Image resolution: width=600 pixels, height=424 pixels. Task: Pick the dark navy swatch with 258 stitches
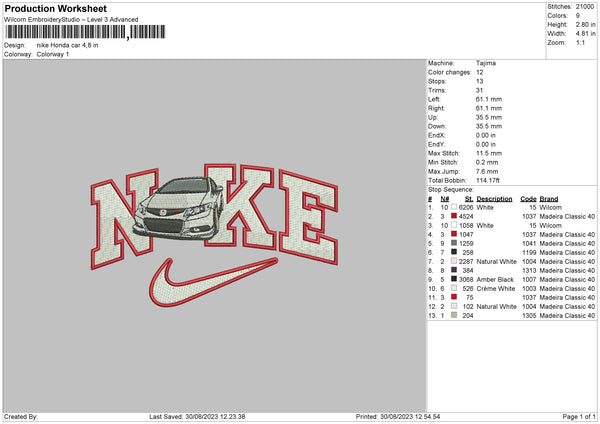tap(454, 252)
